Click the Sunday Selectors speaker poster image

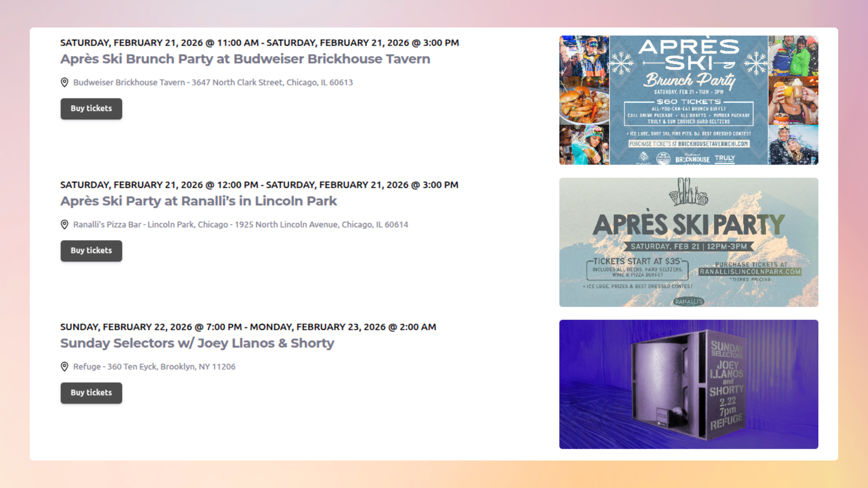coord(688,384)
